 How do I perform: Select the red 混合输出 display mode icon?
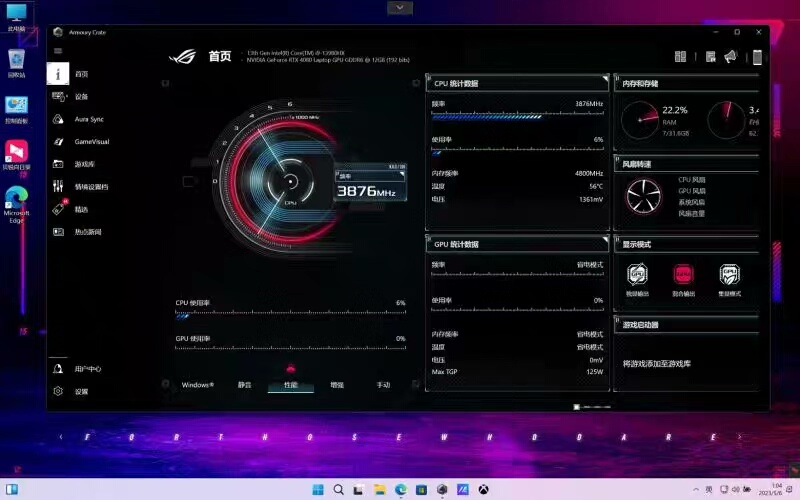pos(684,274)
